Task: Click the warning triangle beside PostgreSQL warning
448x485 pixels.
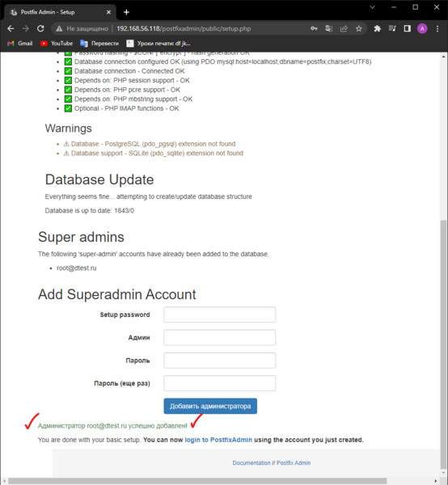Action: pyautogui.click(x=66, y=144)
